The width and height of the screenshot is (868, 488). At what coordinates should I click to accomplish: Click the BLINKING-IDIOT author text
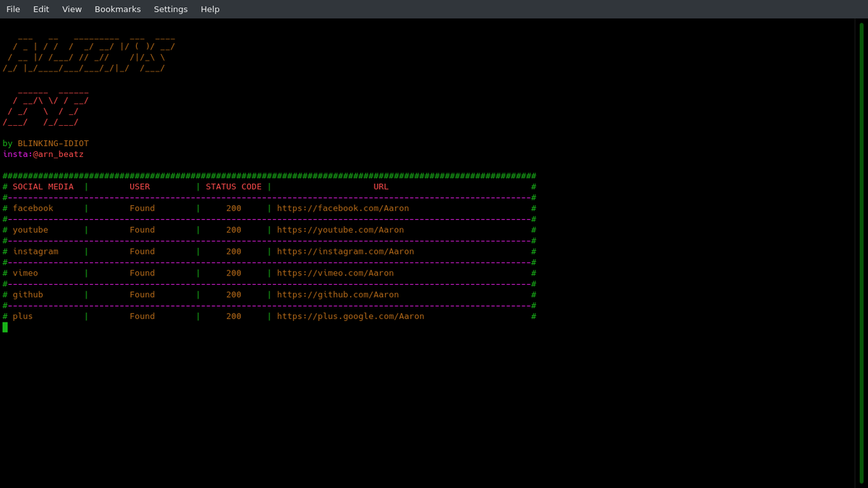53,143
